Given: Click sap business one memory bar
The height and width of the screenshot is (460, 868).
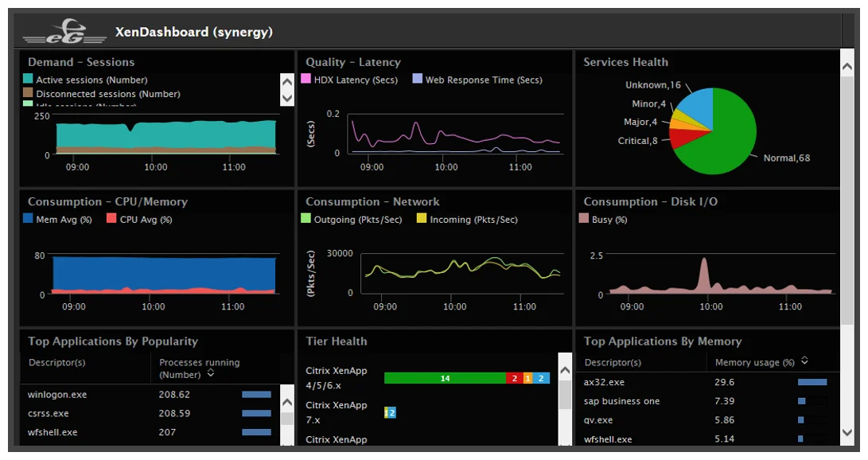Looking at the screenshot, I should click(802, 401).
